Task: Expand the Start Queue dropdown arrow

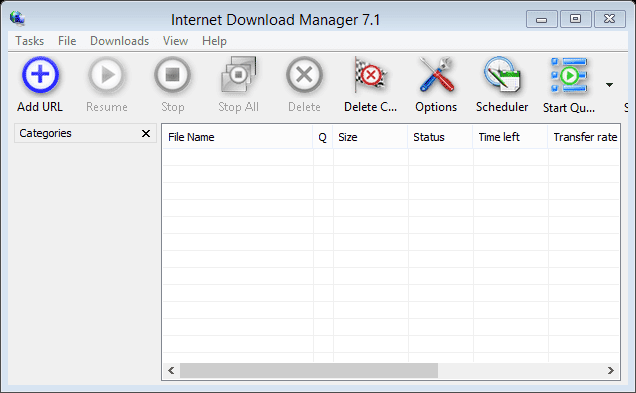Action: point(609,85)
